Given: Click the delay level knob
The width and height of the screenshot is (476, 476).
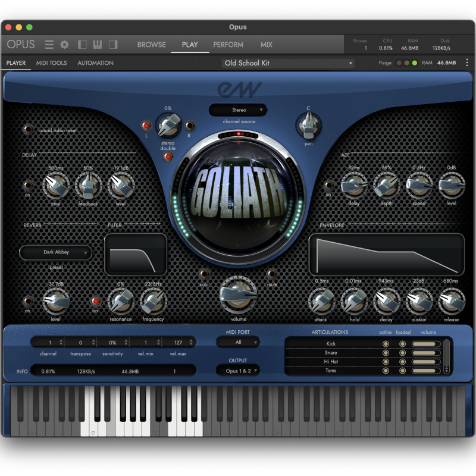Looking at the screenshot, I should click(121, 185).
